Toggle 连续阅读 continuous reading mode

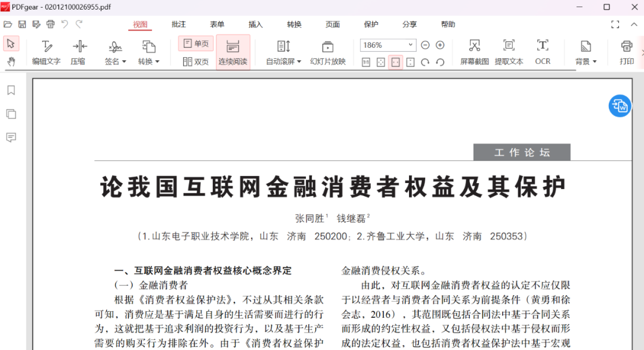click(233, 52)
